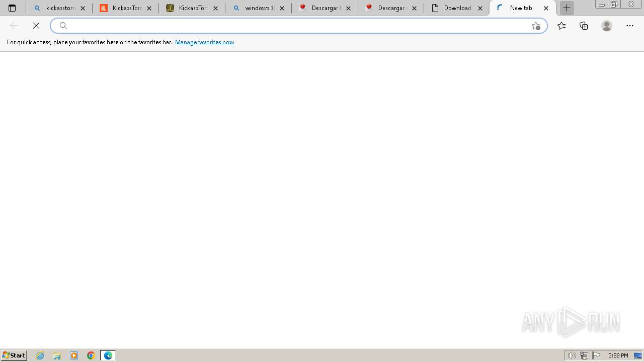Click inside the address bar
The image size is (644, 362).
click(299, 26)
